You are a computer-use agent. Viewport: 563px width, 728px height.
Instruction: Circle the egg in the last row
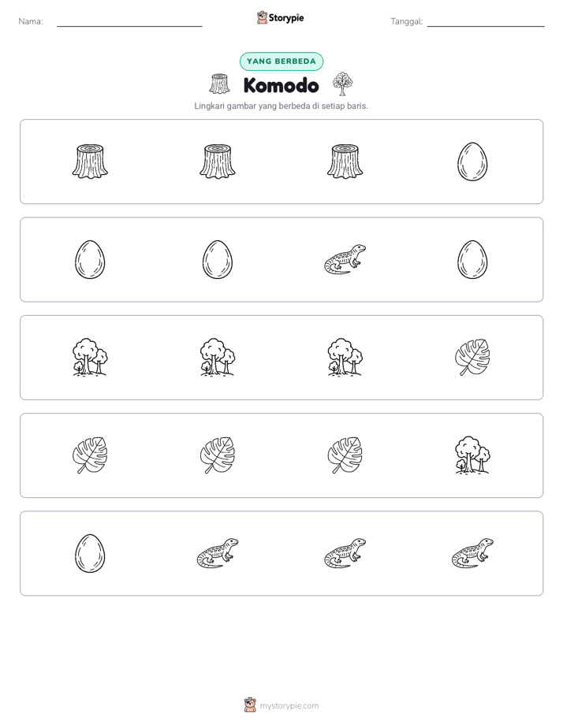pos(90,553)
